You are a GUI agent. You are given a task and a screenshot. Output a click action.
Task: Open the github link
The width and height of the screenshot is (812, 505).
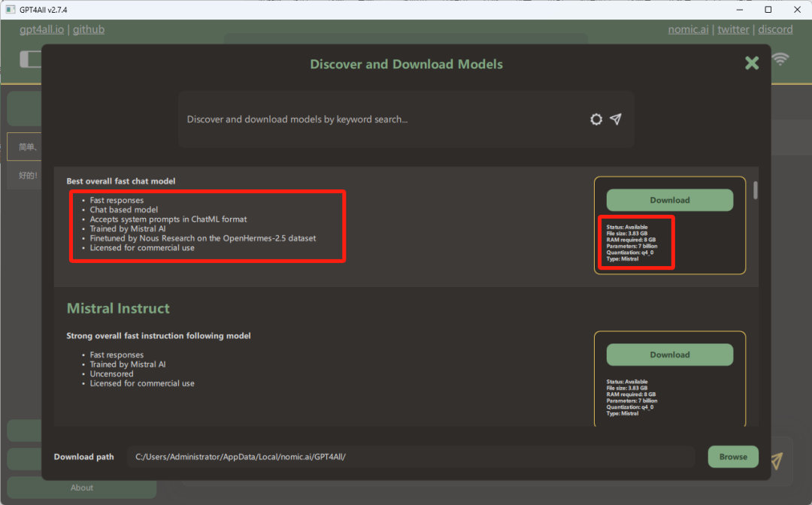[89, 29]
